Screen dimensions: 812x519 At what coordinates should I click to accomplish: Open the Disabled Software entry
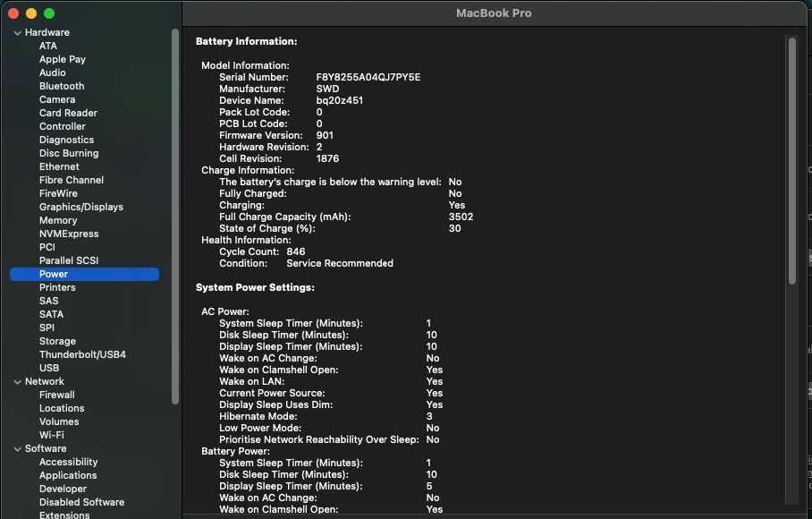81,502
